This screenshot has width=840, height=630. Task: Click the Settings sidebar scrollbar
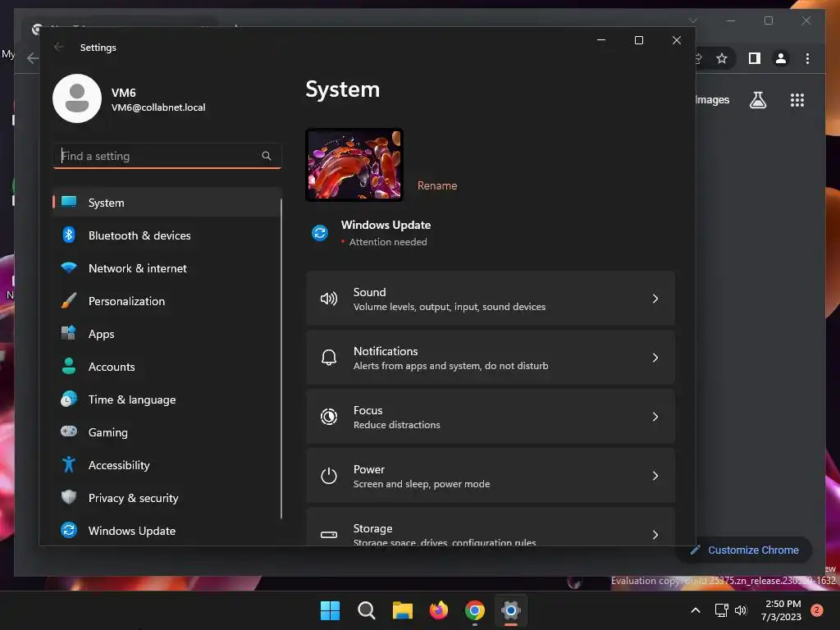(x=281, y=358)
